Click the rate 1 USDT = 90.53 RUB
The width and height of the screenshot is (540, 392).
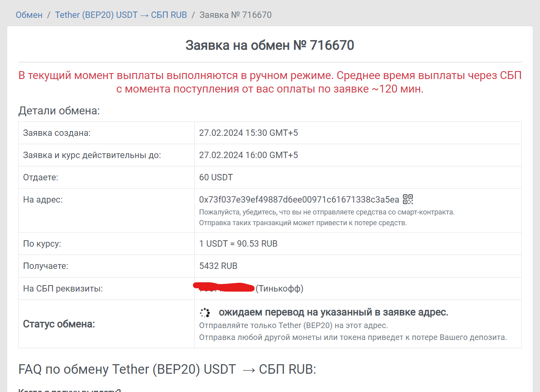(238, 244)
